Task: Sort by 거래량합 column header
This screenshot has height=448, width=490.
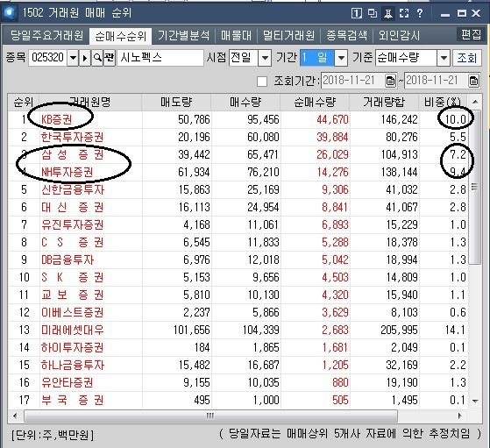Action: tap(384, 102)
